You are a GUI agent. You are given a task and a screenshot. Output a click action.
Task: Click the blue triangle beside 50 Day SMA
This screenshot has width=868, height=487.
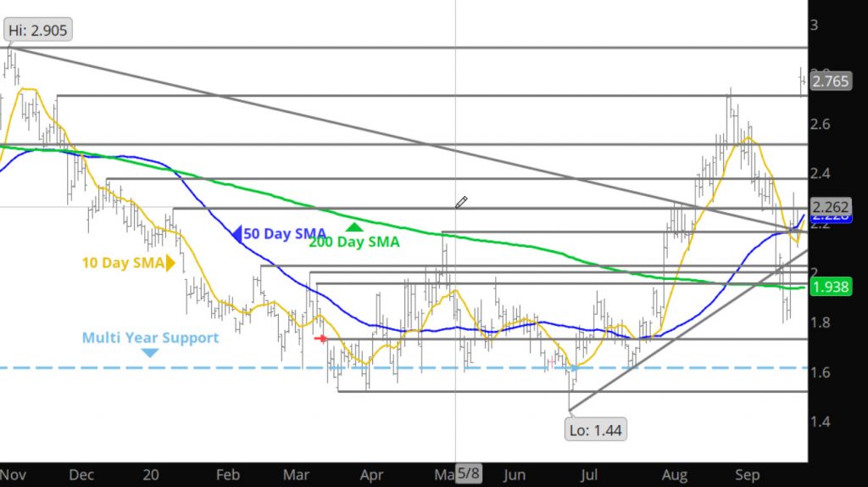(x=237, y=233)
